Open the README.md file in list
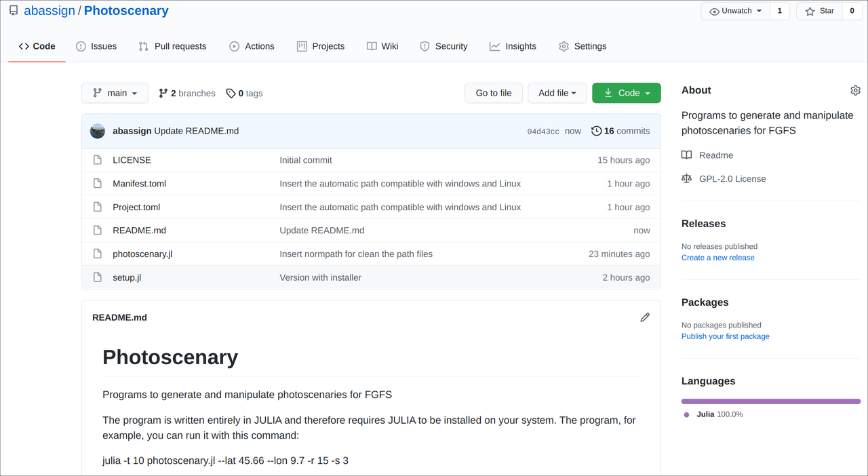This screenshot has width=868, height=476. coord(139,231)
